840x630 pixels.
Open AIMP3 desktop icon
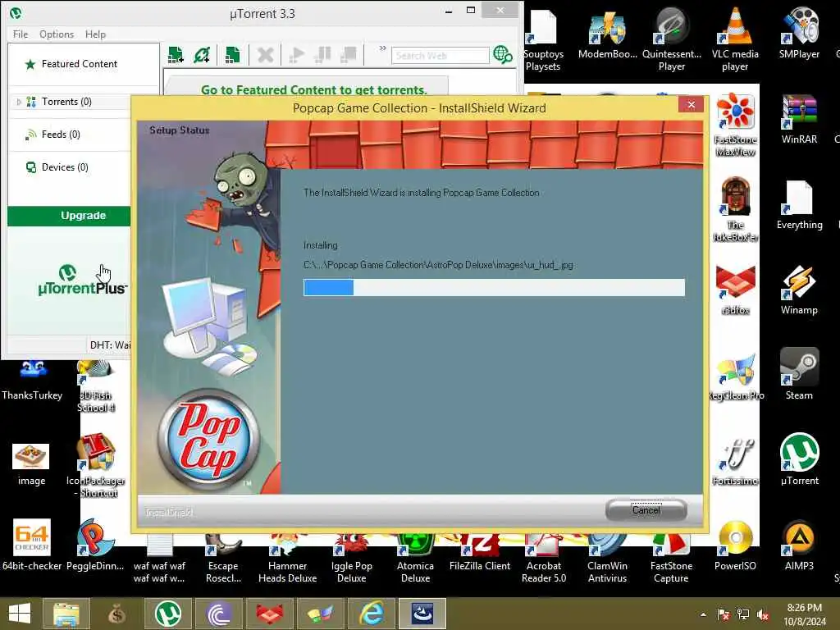[x=799, y=546]
